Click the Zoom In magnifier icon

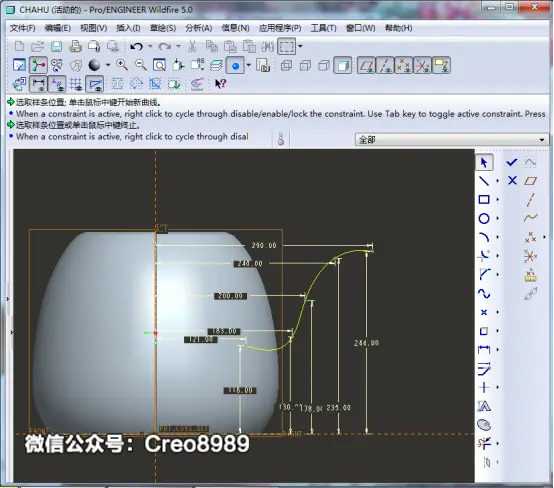(122, 65)
